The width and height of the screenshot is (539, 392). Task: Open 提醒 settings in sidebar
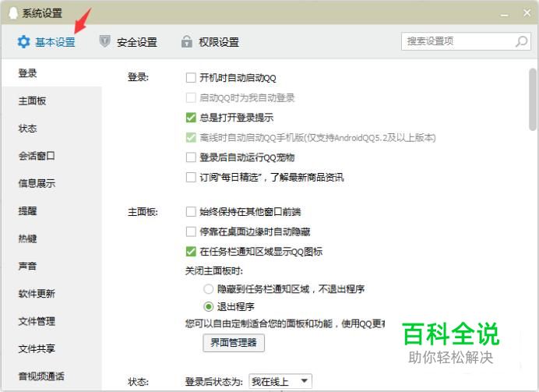(52, 210)
